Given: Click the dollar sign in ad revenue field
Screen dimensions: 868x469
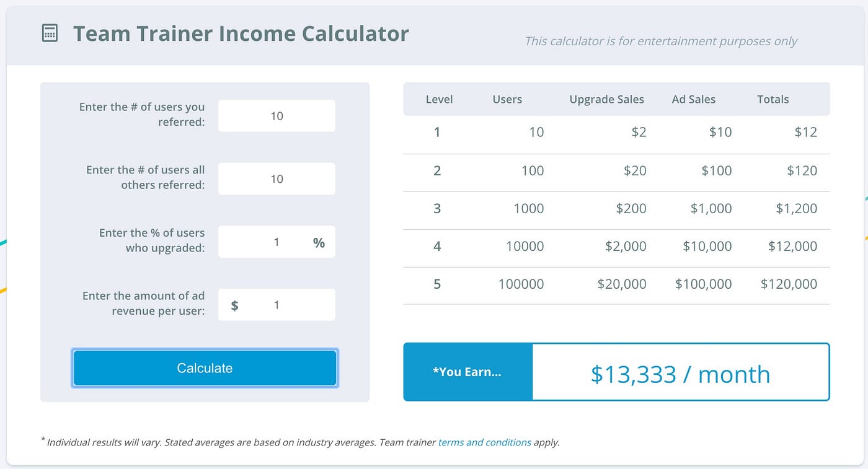Looking at the screenshot, I should click(x=234, y=305).
